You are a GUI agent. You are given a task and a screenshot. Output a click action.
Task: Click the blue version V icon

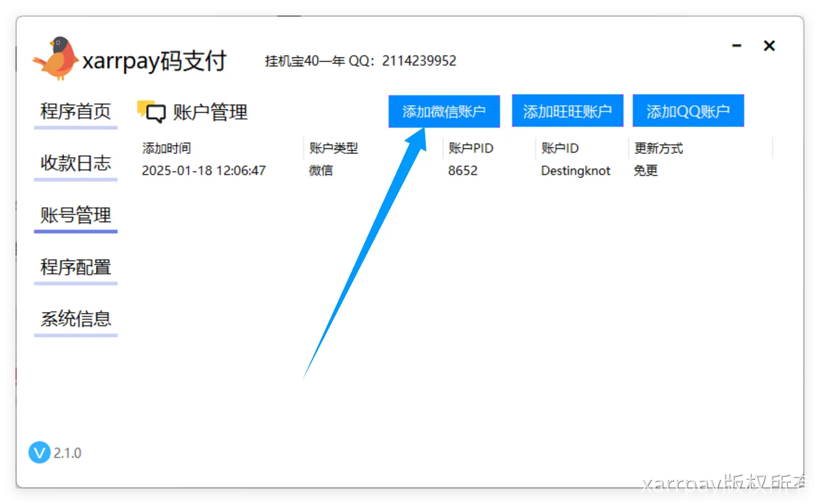[x=39, y=453]
